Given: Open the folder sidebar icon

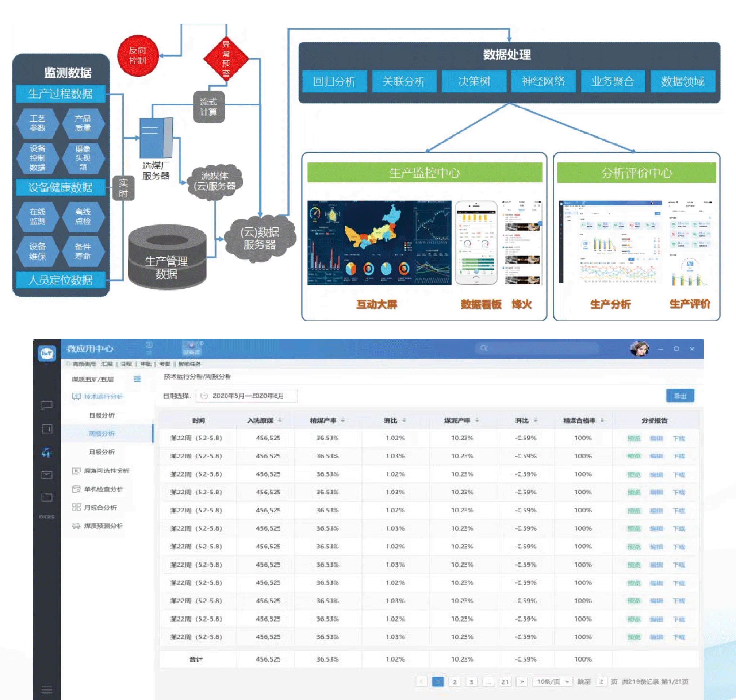Looking at the screenshot, I should point(47,497).
